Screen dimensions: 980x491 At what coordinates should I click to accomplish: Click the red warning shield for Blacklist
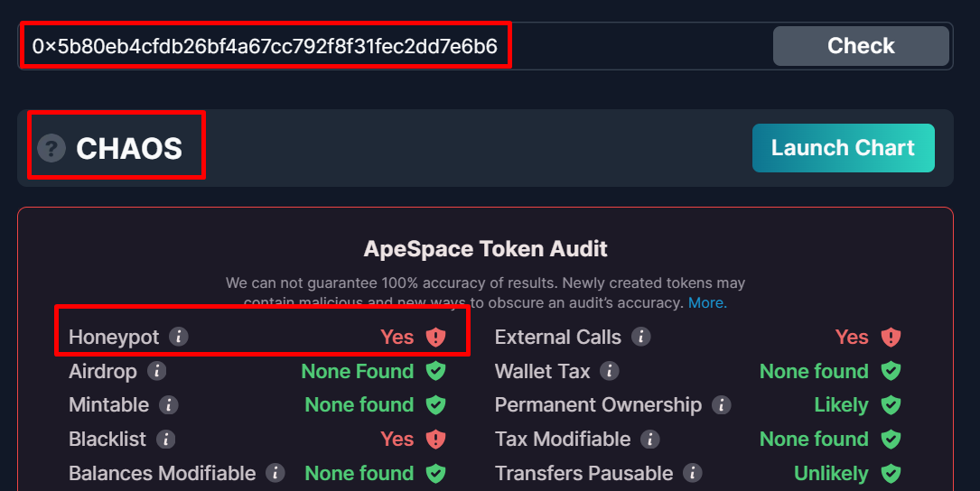pos(436,440)
